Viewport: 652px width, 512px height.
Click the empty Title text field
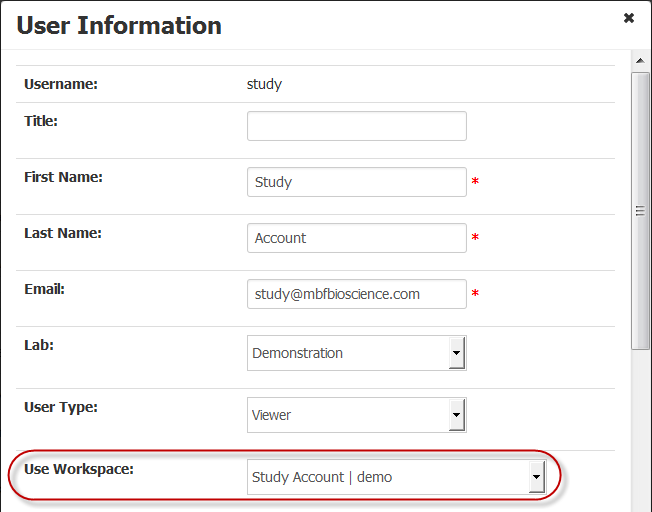(356, 126)
